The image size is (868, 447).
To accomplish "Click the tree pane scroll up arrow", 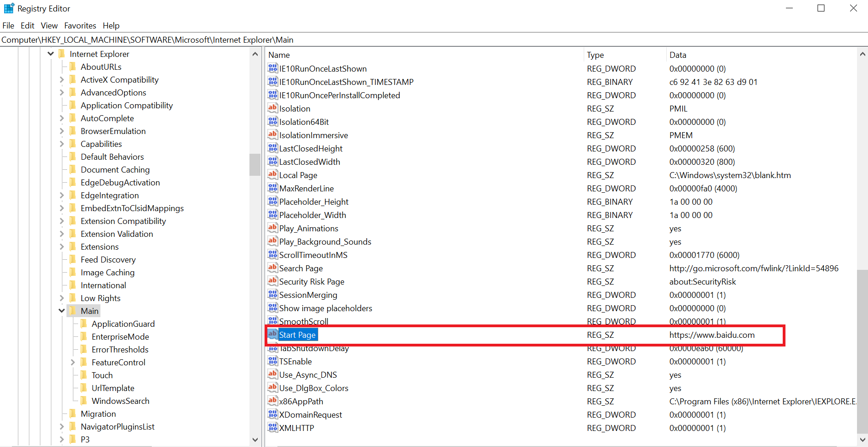I will (255, 54).
